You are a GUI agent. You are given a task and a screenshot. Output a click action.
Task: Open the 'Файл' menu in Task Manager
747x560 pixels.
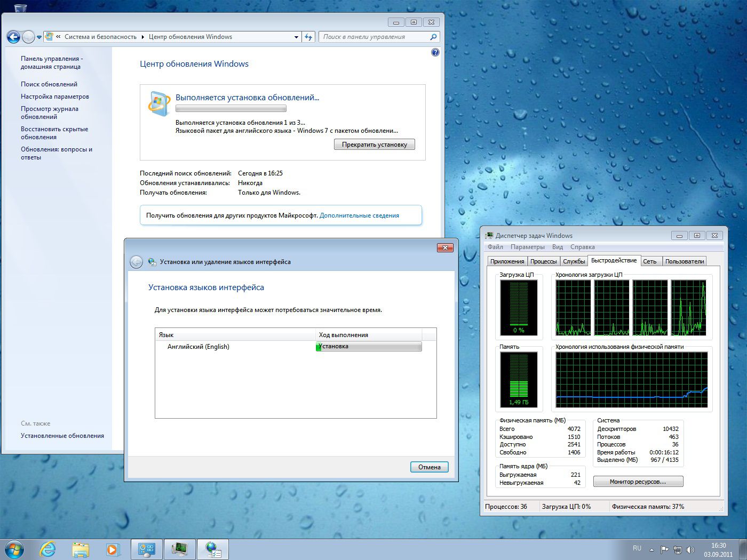click(495, 247)
